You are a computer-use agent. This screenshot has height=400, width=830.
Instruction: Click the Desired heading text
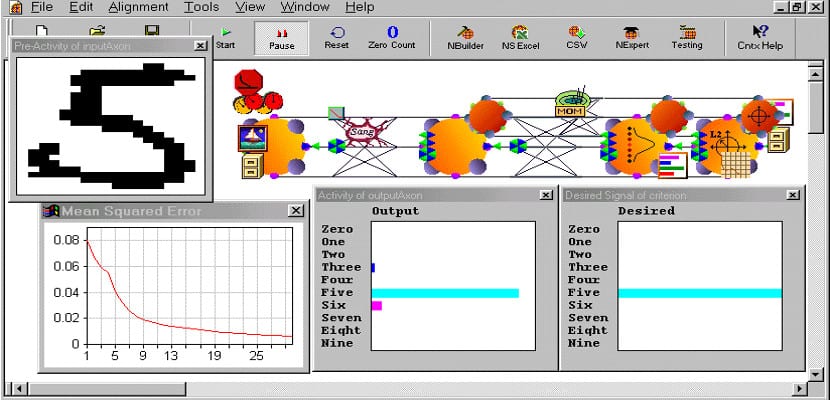pos(646,211)
